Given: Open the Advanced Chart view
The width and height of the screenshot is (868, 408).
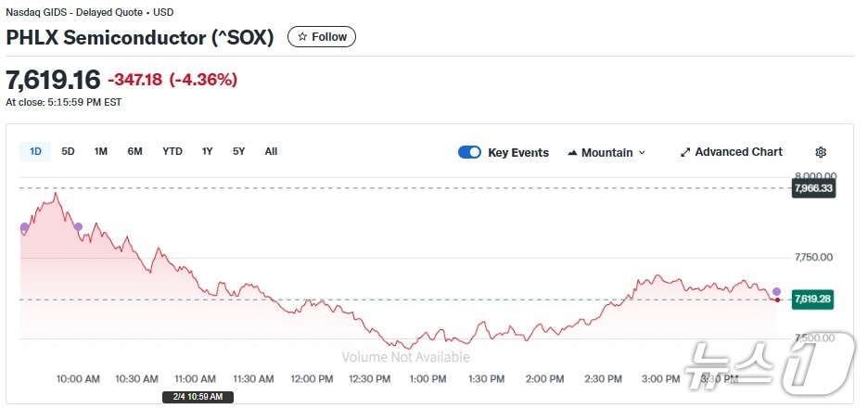Looking at the screenshot, I should pyautogui.click(x=731, y=152).
